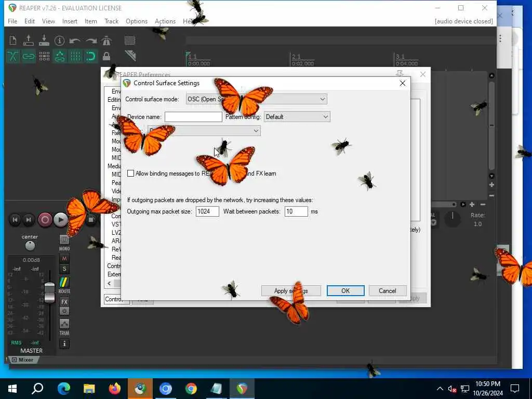Toggle auto-crossfade toolbar button
Screen dimensions: 532x399
(x=13, y=56)
